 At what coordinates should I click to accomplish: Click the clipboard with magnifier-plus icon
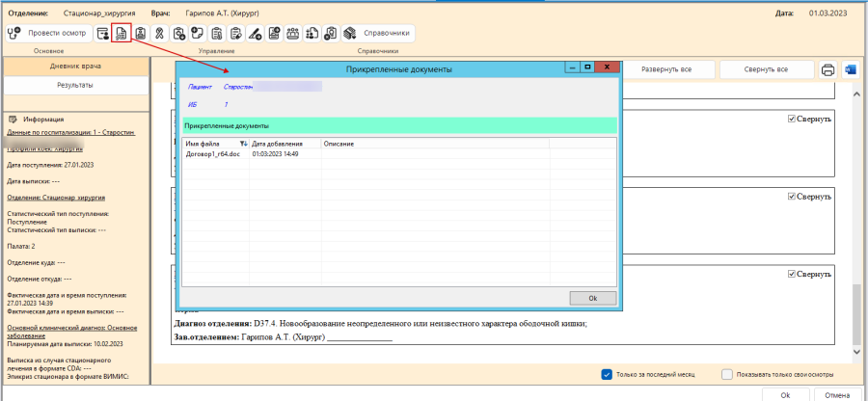[178, 33]
